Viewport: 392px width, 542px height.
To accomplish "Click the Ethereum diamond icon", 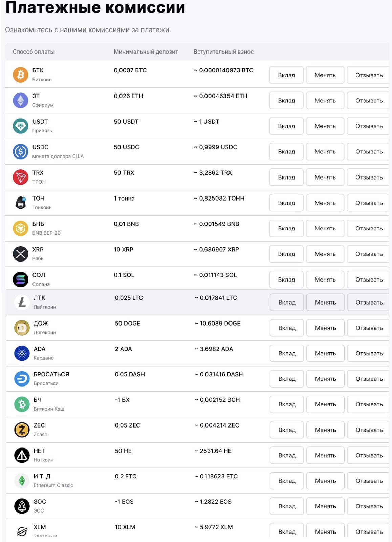I will pyautogui.click(x=21, y=100).
